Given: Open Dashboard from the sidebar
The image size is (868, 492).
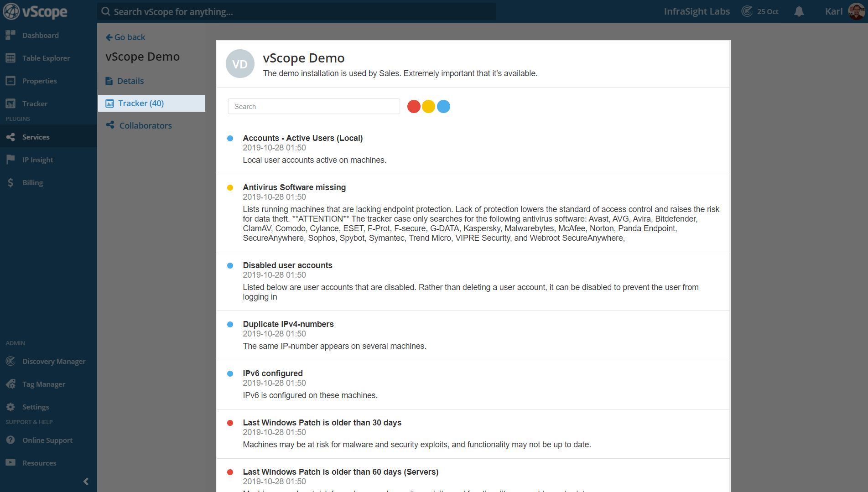Looking at the screenshot, I should 40,35.
